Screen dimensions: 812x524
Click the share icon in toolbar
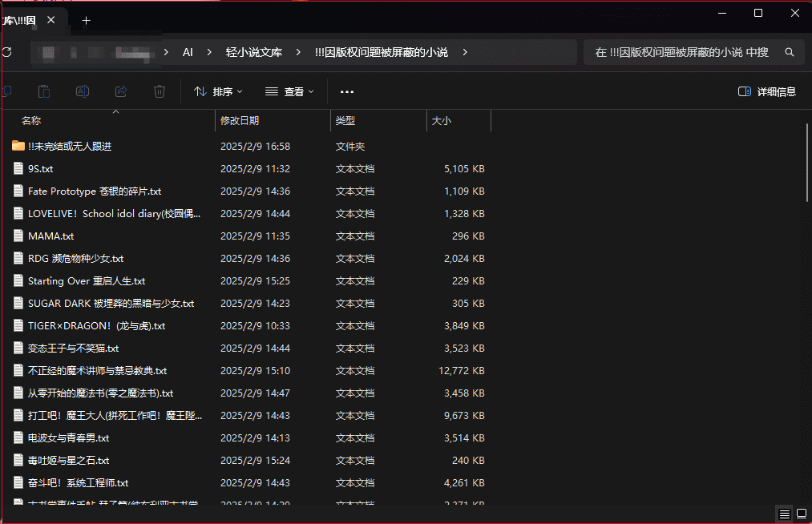[x=121, y=91]
